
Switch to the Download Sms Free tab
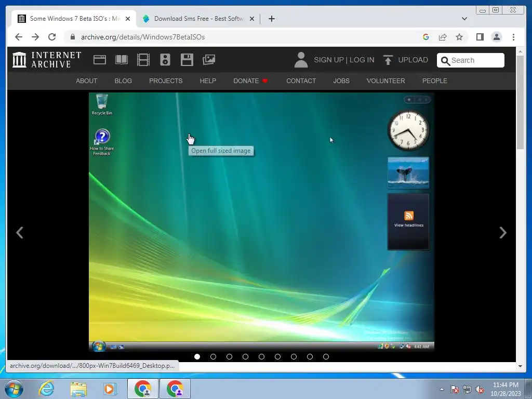pos(198,19)
